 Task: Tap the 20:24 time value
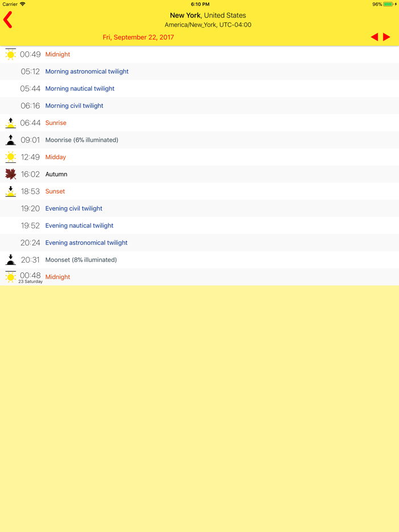(30, 243)
